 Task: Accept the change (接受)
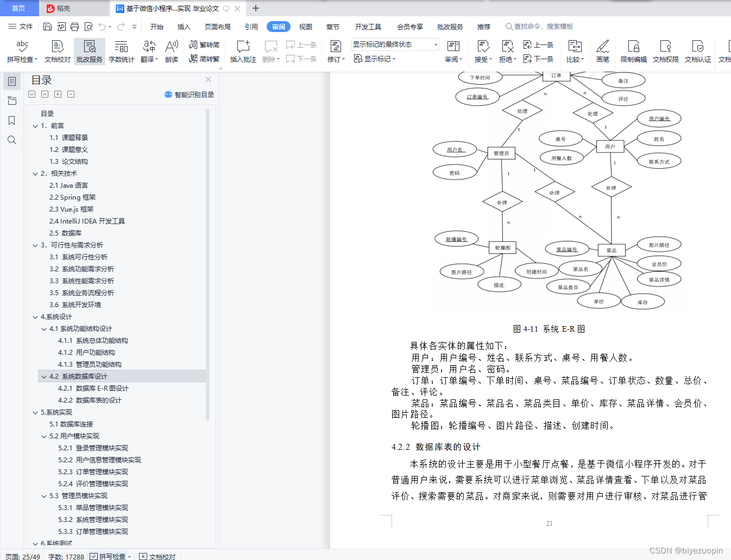(483, 52)
